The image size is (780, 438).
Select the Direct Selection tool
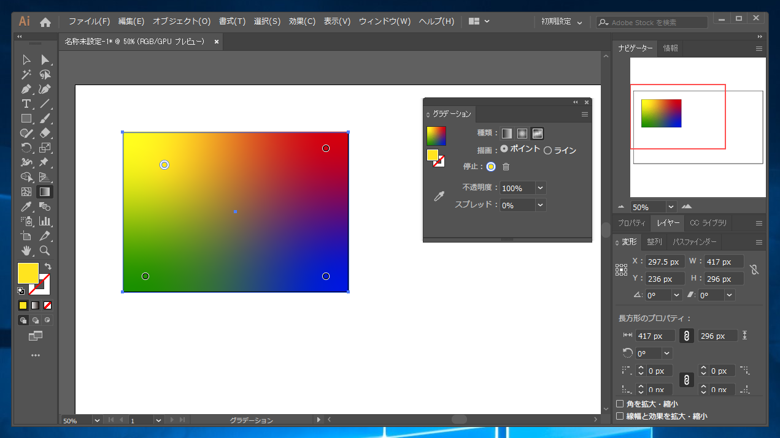[45, 60]
